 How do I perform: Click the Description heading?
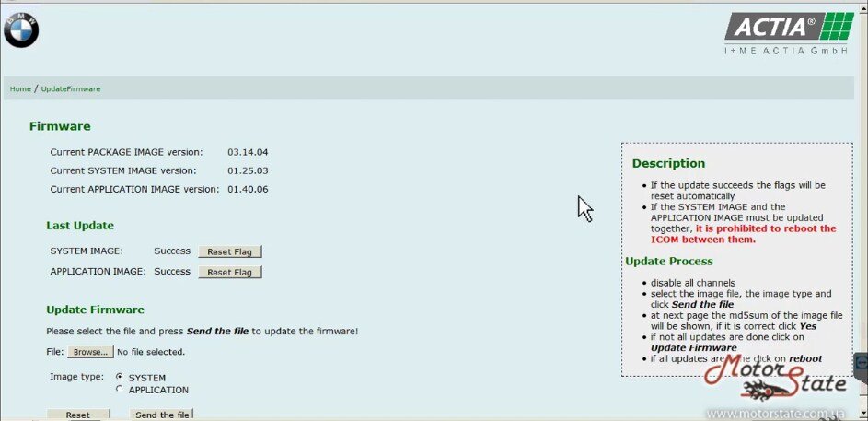coord(668,163)
